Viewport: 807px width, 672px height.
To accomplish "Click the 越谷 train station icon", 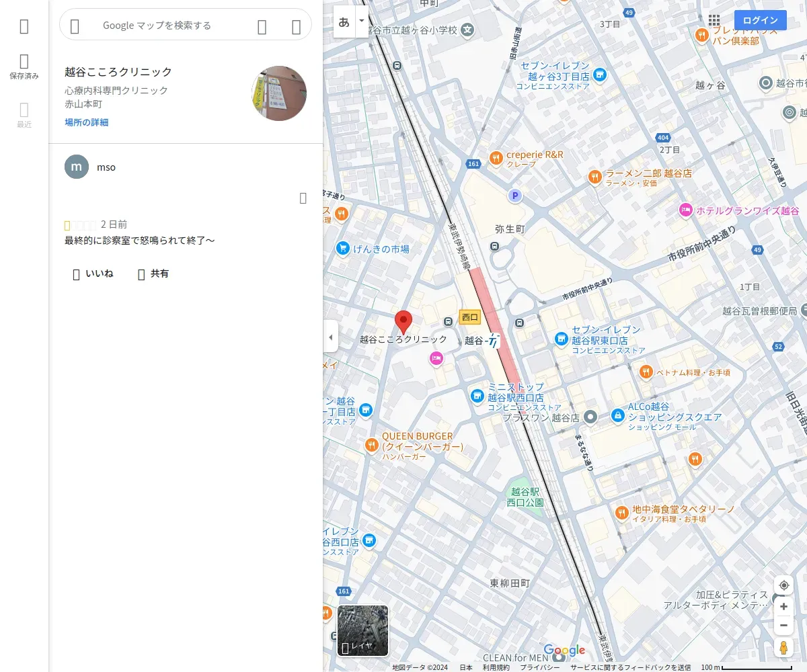I will pos(494,341).
